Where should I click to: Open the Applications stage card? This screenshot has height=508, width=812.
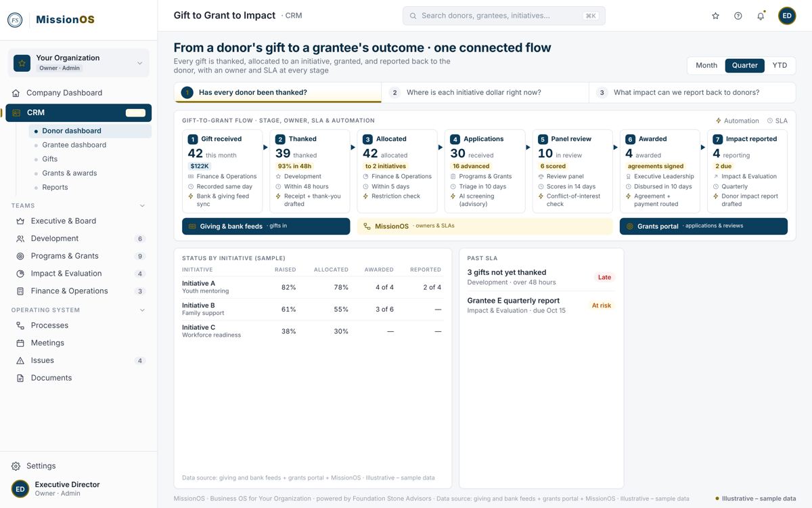pyautogui.click(x=485, y=171)
